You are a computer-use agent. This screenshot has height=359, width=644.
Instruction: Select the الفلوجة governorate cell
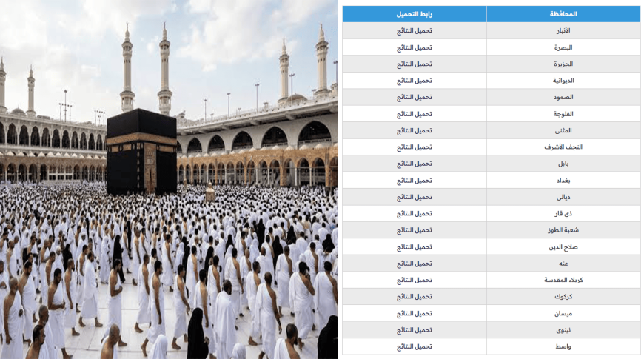pos(563,114)
